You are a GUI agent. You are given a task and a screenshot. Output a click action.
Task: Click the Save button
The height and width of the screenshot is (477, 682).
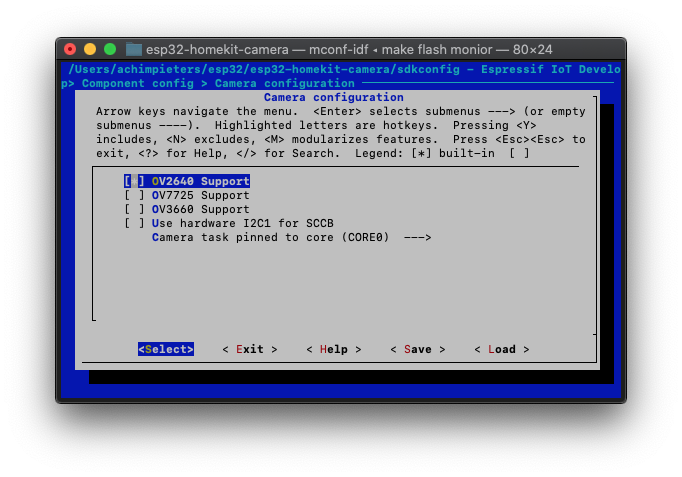click(418, 349)
